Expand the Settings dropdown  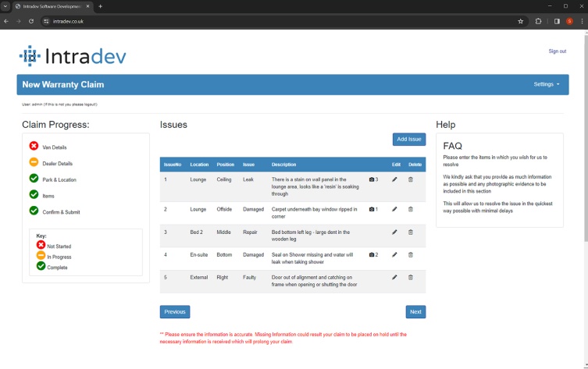546,84
